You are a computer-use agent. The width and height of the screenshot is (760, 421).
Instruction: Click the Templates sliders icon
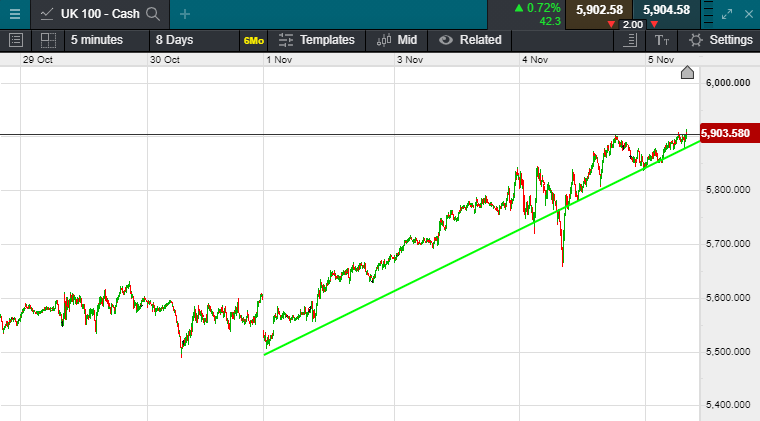pos(285,40)
